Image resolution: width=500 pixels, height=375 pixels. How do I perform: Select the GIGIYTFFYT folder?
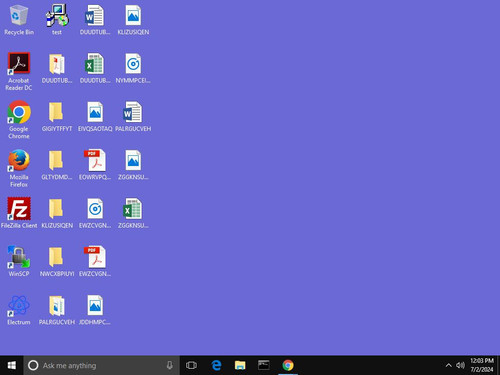point(57,117)
